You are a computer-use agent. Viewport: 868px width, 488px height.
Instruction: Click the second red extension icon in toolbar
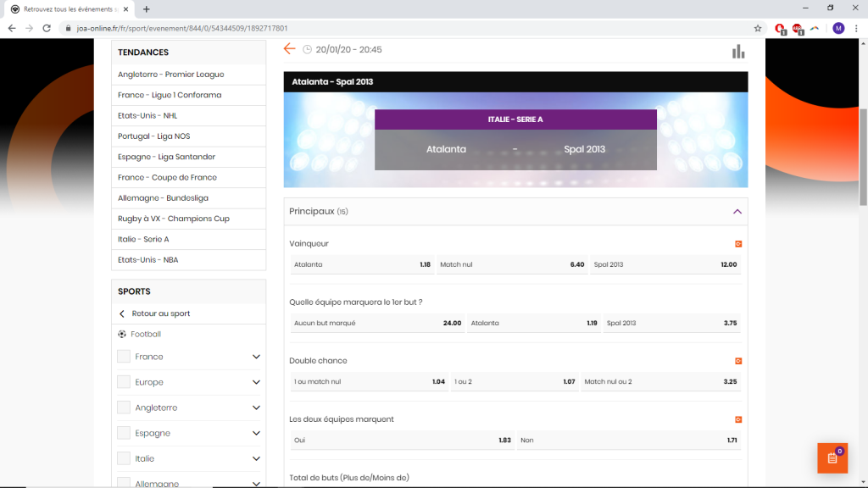pyautogui.click(x=797, y=29)
